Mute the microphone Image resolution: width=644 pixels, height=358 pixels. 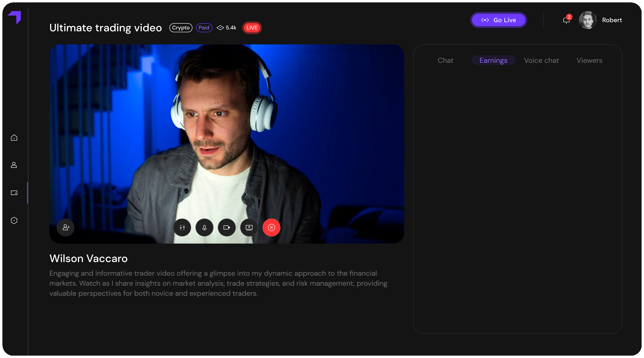[204, 227]
